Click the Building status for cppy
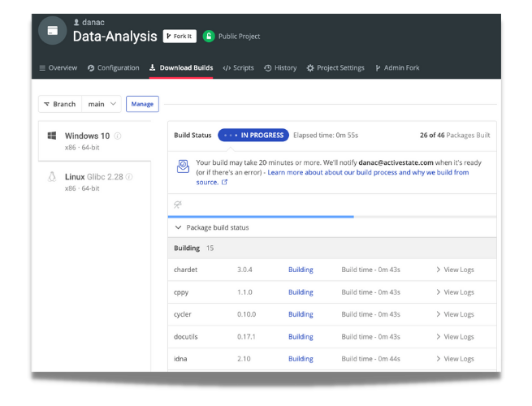532x406 pixels. click(x=301, y=292)
